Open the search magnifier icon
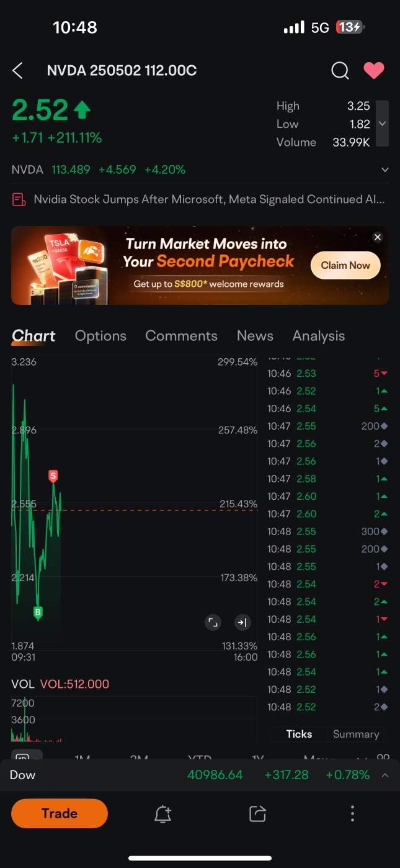 click(x=340, y=71)
